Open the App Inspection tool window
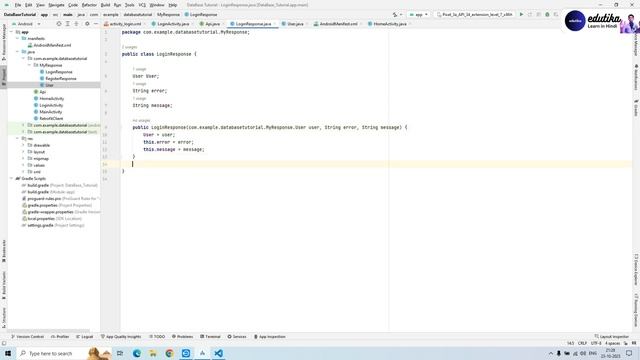This screenshot has height=360, width=640. tap(270, 337)
